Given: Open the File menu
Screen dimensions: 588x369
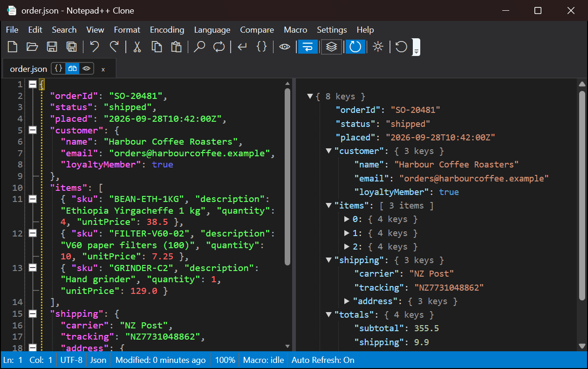Looking at the screenshot, I should click(12, 29).
